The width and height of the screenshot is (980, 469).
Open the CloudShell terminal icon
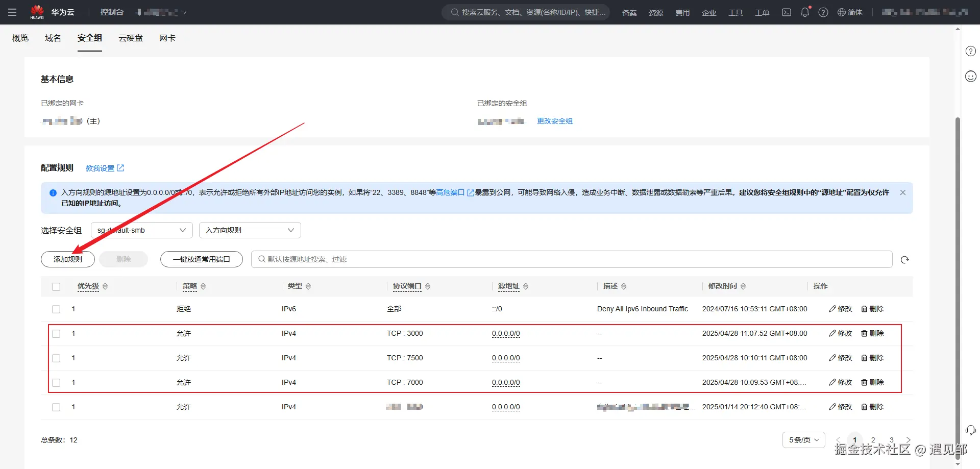point(787,12)
